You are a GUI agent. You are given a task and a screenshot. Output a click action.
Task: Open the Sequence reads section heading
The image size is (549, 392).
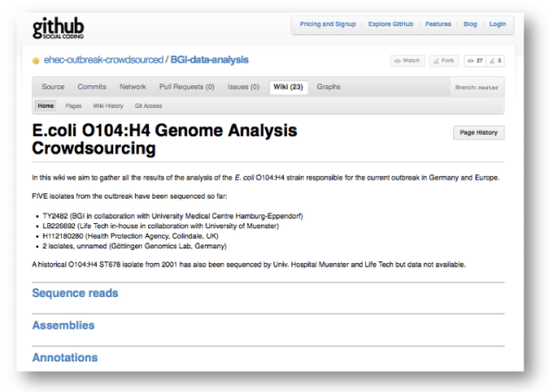point(75,294)
